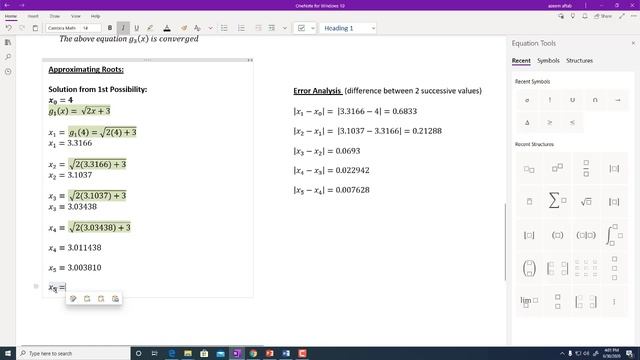Insert the less-than-or-equal ≤ symbol
Image resolution: width=640 pixels, height=360 pixels.
point(572,122)
